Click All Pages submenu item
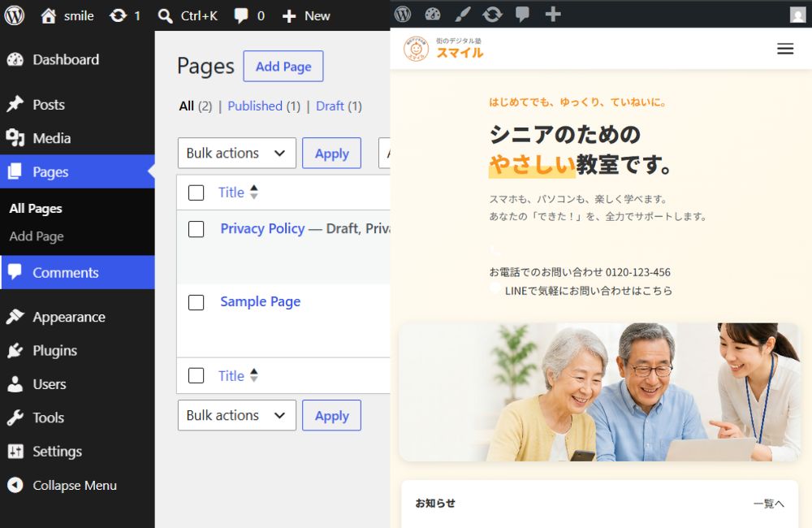Image resolution: width=812 pixels, height=528 pixels. pos(36,208)
